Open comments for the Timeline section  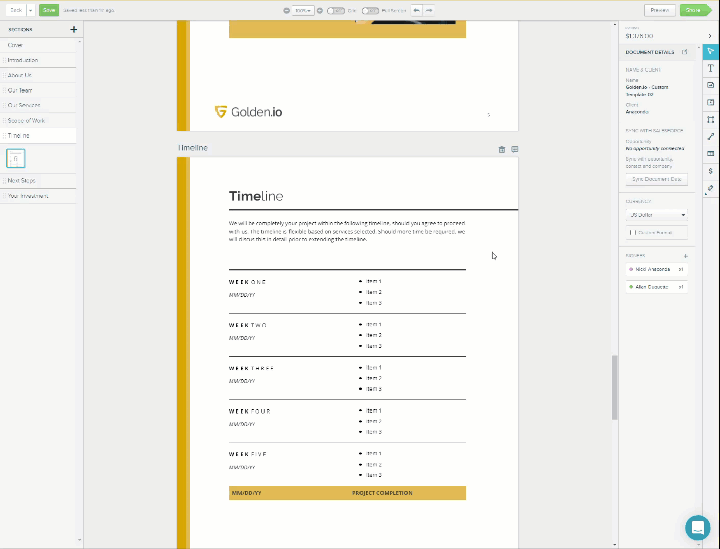514,149
